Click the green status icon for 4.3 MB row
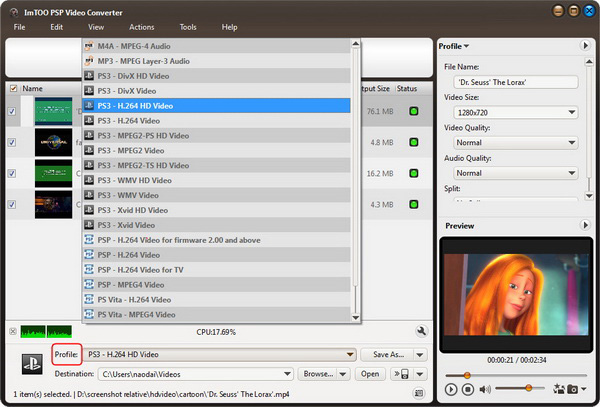 414,204
